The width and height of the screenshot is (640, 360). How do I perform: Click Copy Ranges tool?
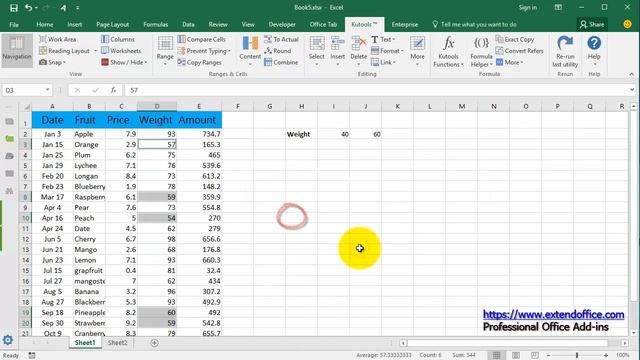coord(200,62)
